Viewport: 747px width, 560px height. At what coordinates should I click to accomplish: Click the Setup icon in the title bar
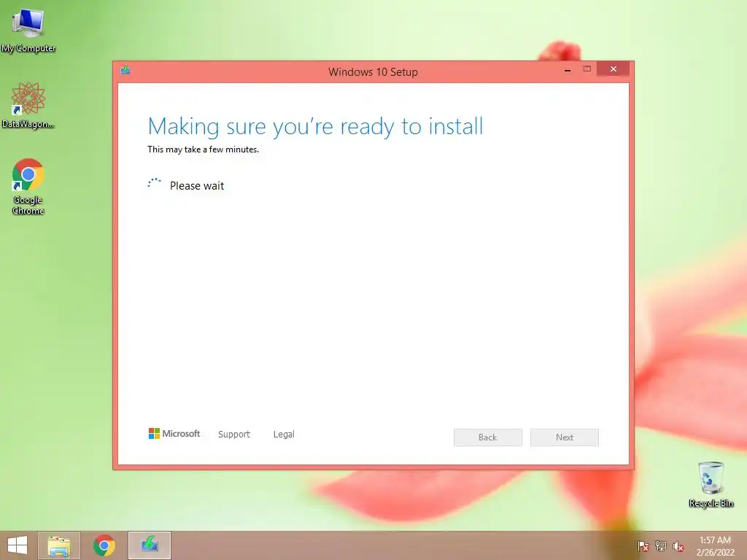[125, 71]
